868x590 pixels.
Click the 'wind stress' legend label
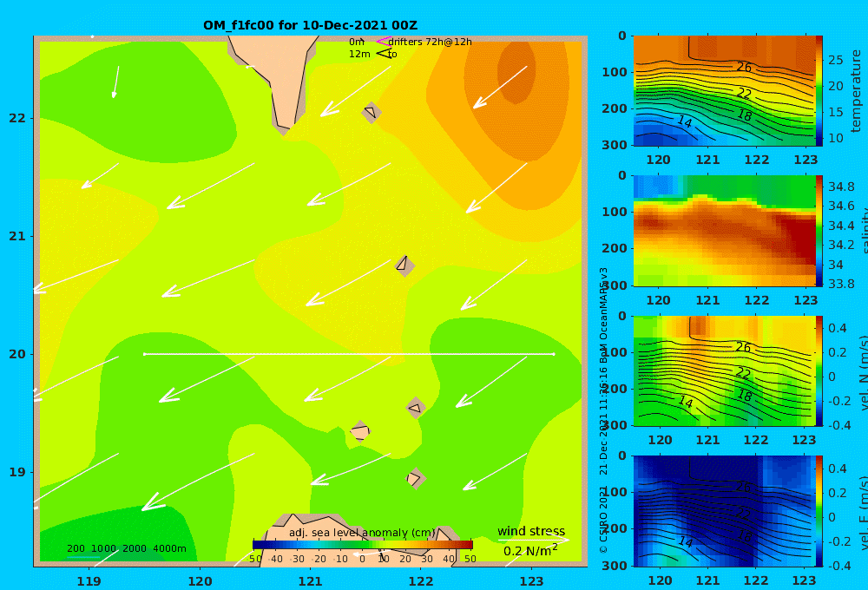pyautogui.click(x=531, y=531)
